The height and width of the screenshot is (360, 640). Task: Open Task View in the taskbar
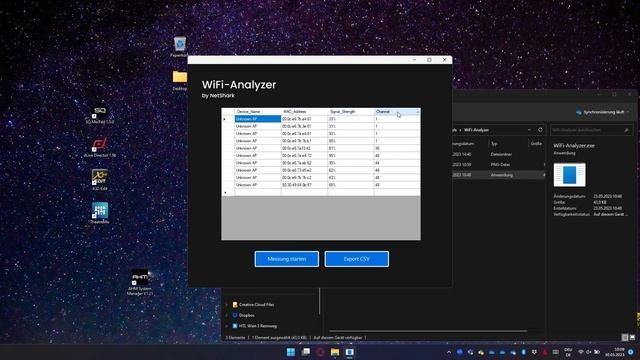click(x=306, y=352)
